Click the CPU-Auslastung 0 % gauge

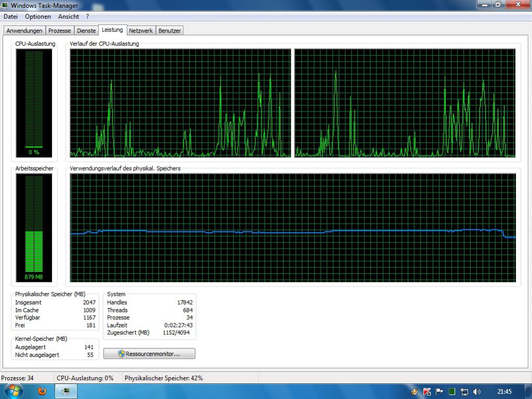pos(34,103)
